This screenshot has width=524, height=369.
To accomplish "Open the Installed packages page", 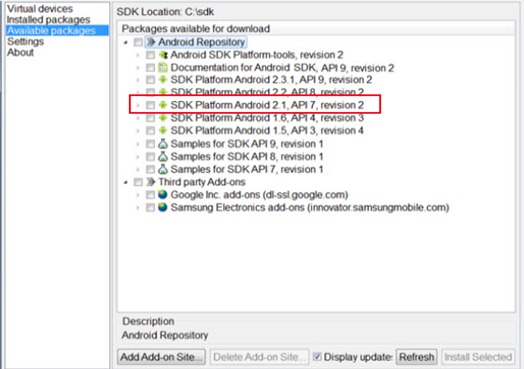I will 48,20.
